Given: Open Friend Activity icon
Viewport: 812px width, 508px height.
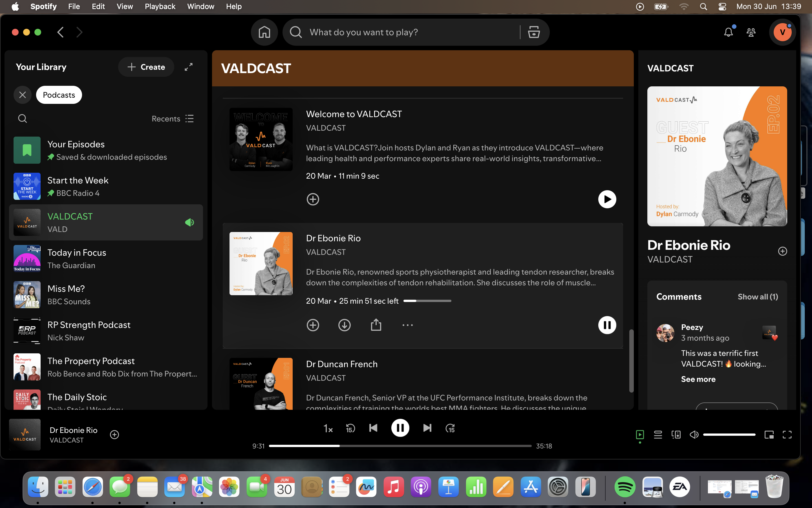Looking at the screenshot, I should click(x=751, y=32).
